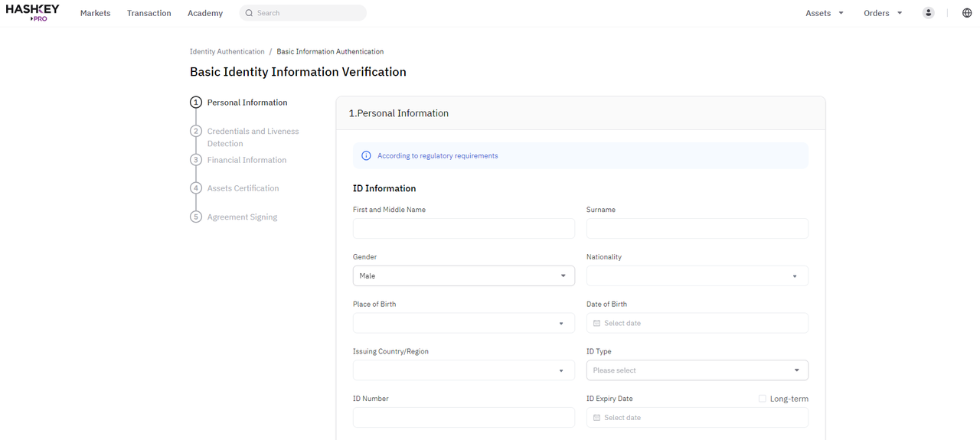Click the step 4 circle icon
Viewport: 980px width, 440px height.
point(196,188)
